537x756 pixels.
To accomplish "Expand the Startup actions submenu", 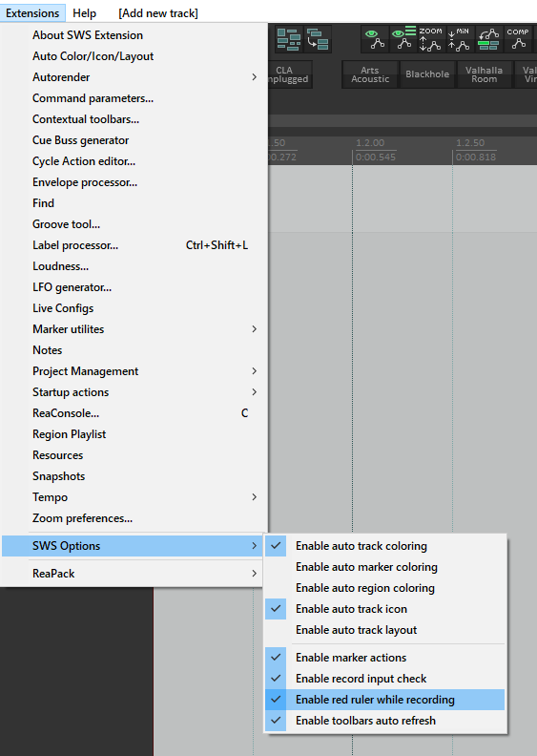I will pyautogui.click(x=133, y=392).
